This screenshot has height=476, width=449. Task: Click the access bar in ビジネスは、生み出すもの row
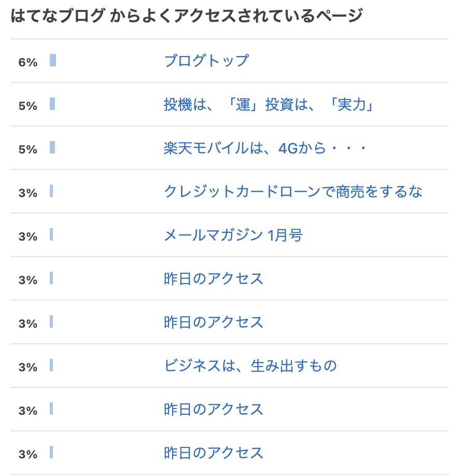point(51,365)
